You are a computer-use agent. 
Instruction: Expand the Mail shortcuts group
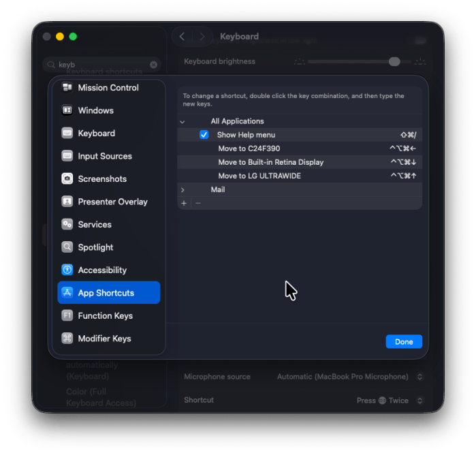click(x=183, y=190)
